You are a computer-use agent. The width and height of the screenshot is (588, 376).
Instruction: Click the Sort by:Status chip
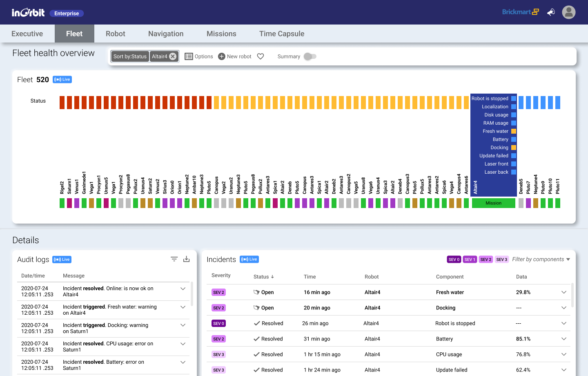pos(130,56)
